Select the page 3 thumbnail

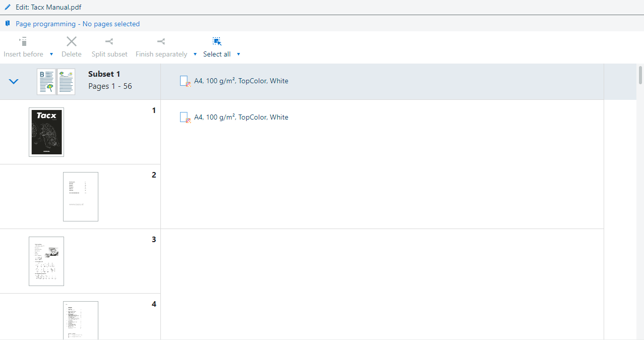46,261
